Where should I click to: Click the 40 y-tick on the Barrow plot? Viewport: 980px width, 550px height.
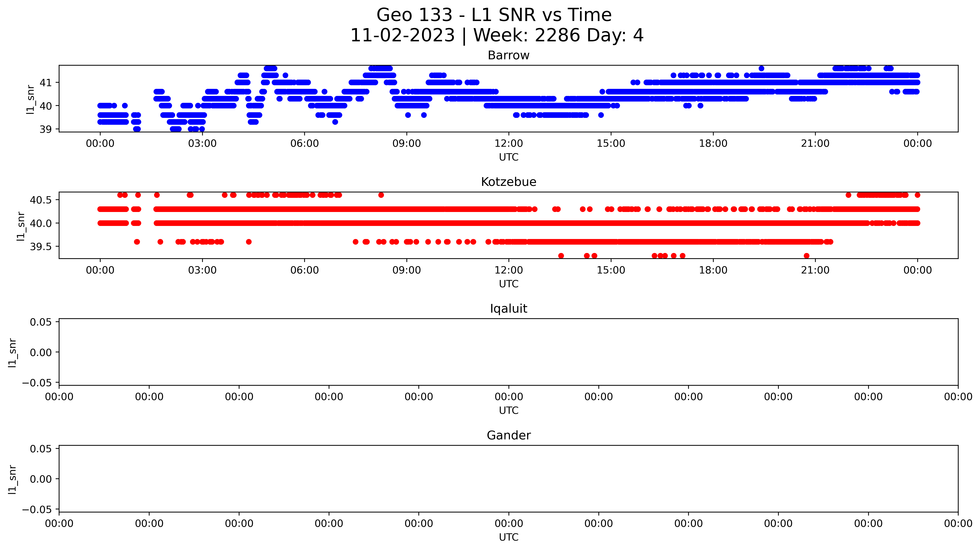[46, 106]
